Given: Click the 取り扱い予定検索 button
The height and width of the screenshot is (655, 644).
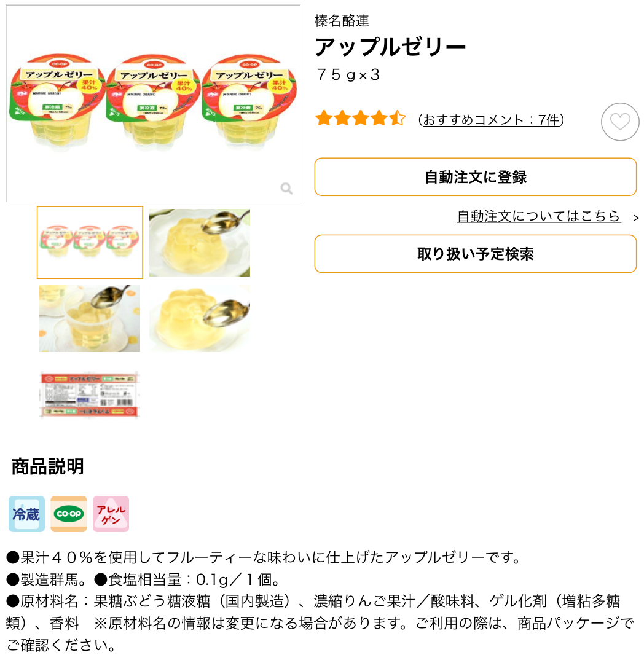Looking at the screenshot, I should (x=475, y=254).
